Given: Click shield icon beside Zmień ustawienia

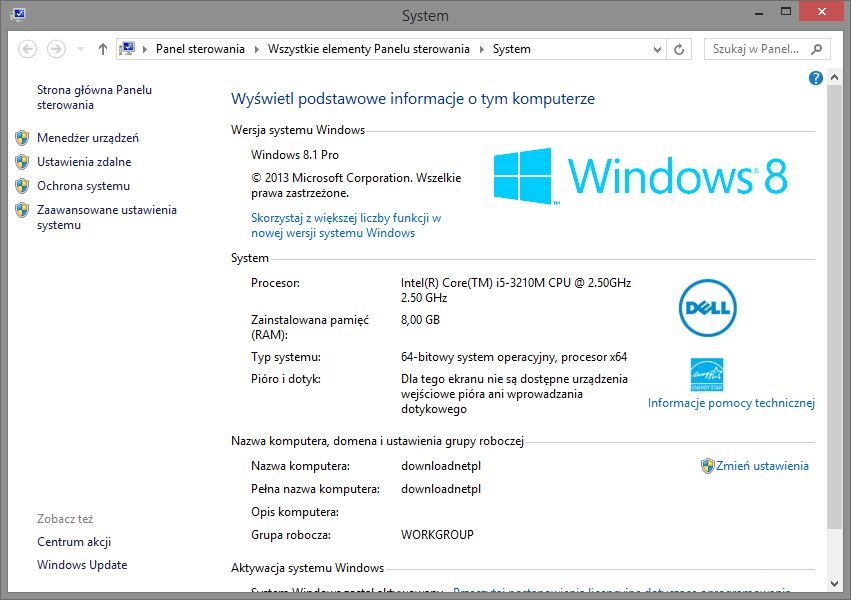Looking at the screenshot, I should [708, 465].
